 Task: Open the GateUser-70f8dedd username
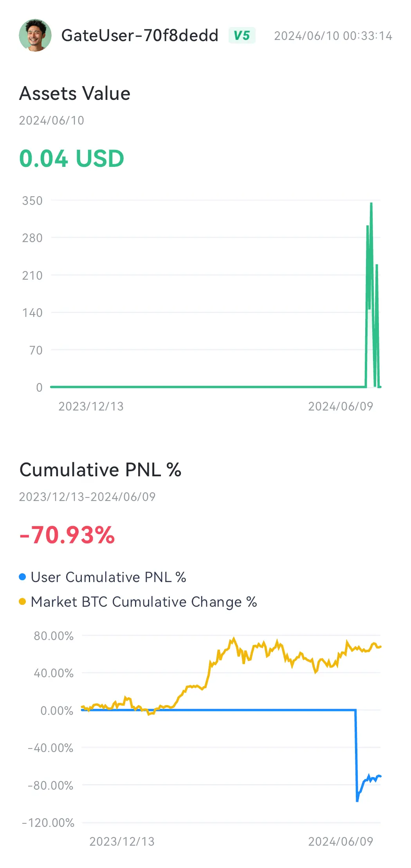(x=140, y=36)
